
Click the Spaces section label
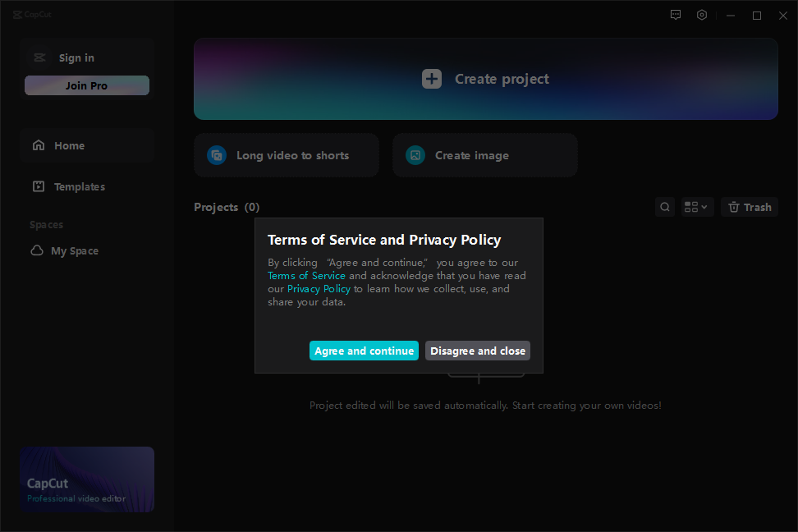46,224
